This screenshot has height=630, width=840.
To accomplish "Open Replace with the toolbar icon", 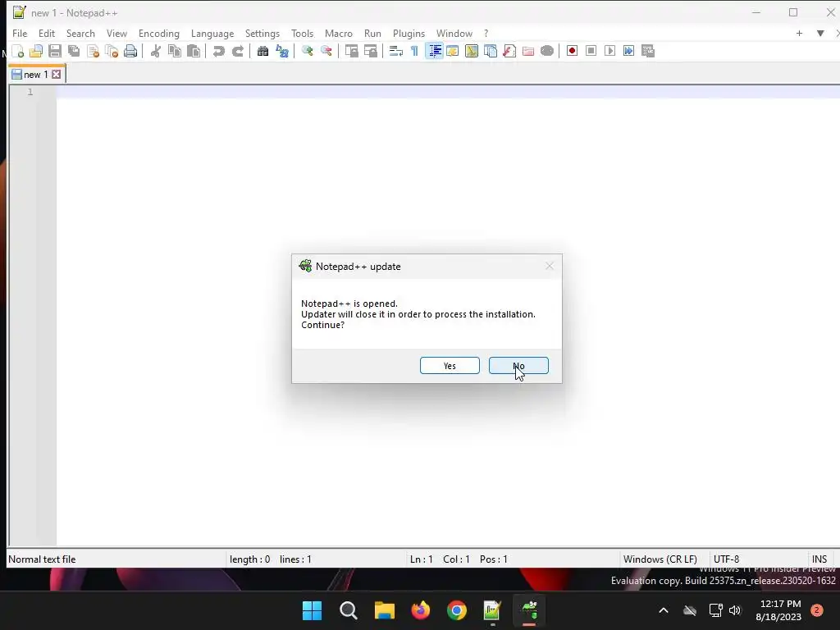I will 282,51.
